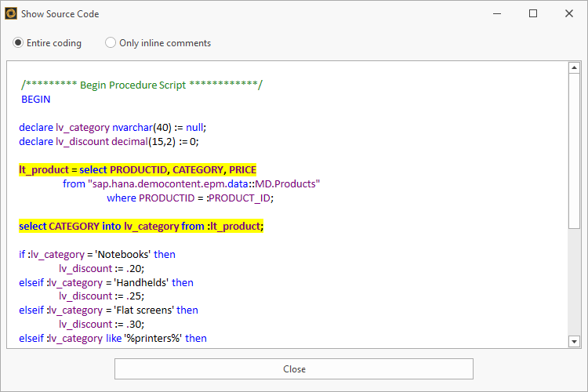Place cursor on the BEGIN keyword
The height and width of the screenshot is (392, 588).
(x=35, y=100)
